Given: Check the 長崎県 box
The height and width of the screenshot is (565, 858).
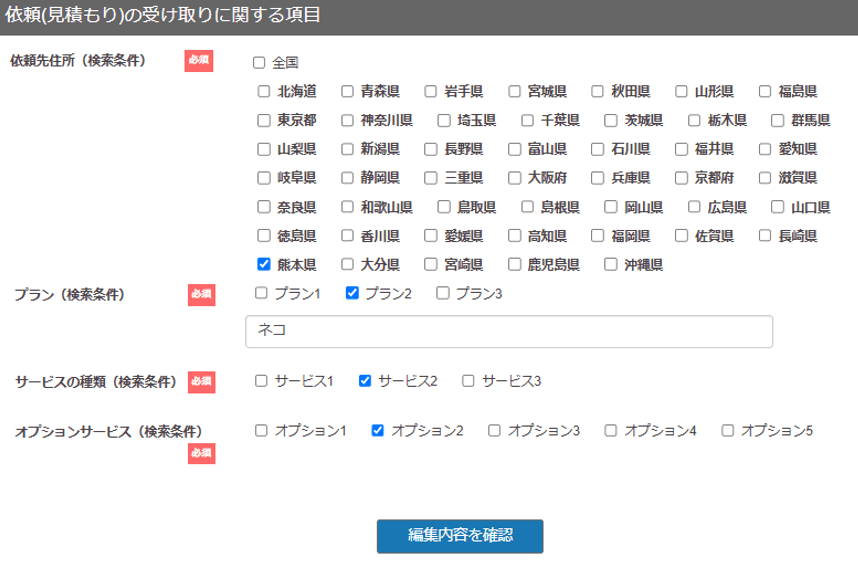Looking at the screenshot, I should click(x=765, y=236).
